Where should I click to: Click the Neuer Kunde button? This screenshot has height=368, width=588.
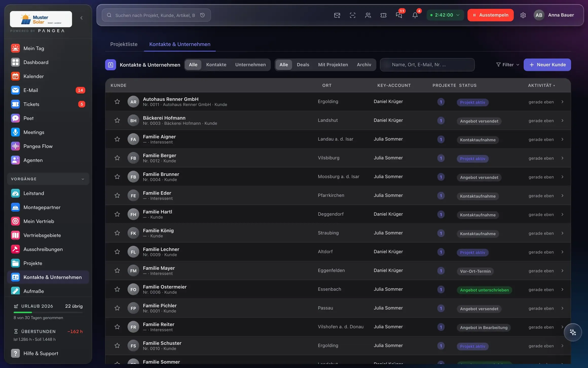tap(547, 65)
